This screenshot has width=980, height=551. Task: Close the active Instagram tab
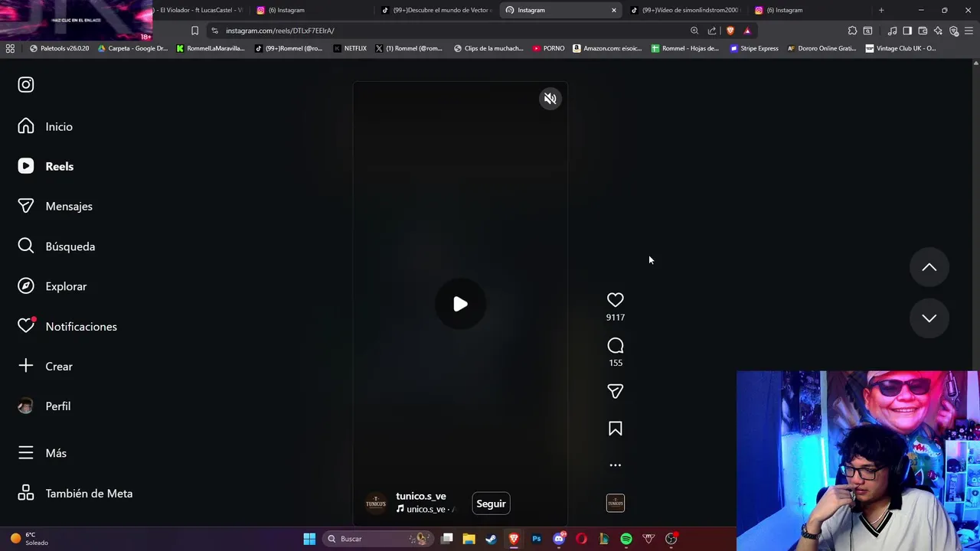pyautogui.click(x=613, y=10)
